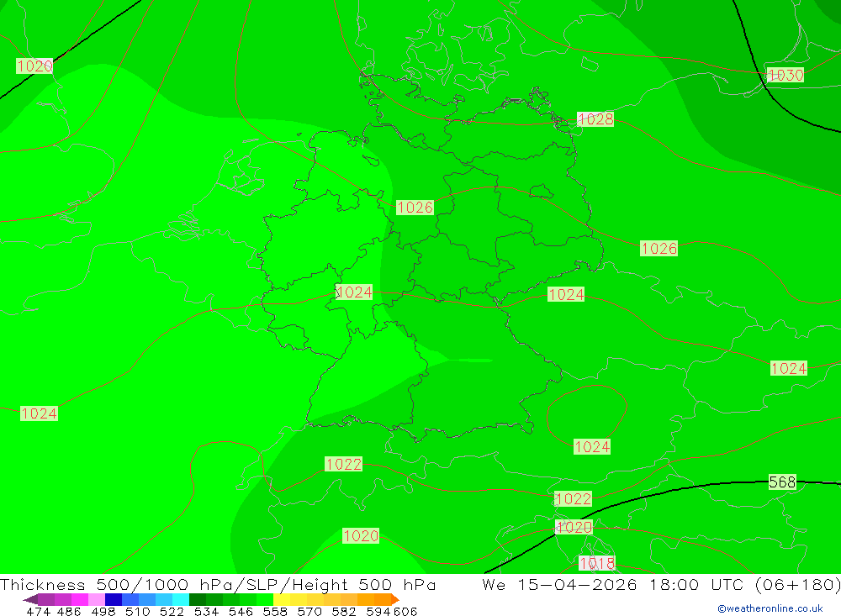The width and height of the screenshot is (841, 616).
Task: Pick the dark blue legend swatch before 510
Action: click(x=114, y=599)
